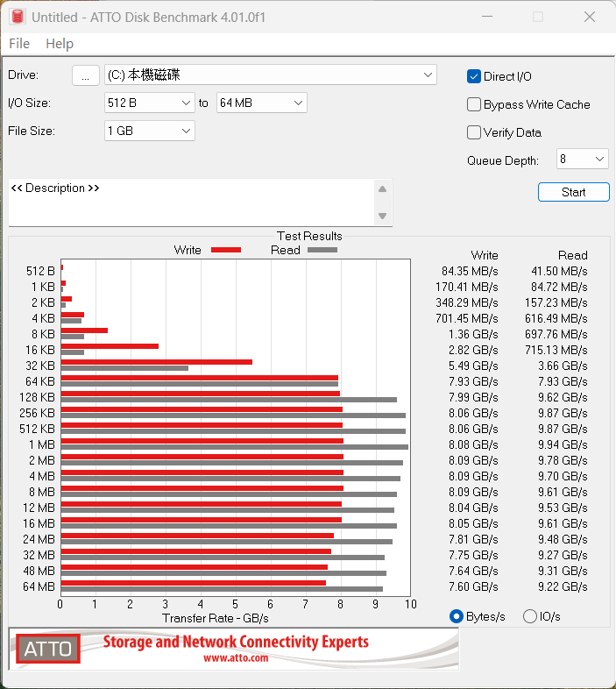Start the benchmark with the Start button
Image resolution: width=616 pixels, height=689 pixels.
coord(573,192)
